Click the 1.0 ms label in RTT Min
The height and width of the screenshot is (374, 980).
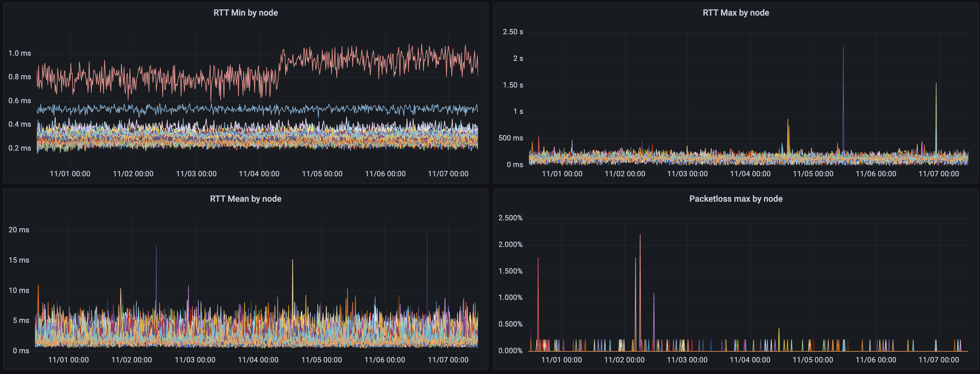pos(20,53)
